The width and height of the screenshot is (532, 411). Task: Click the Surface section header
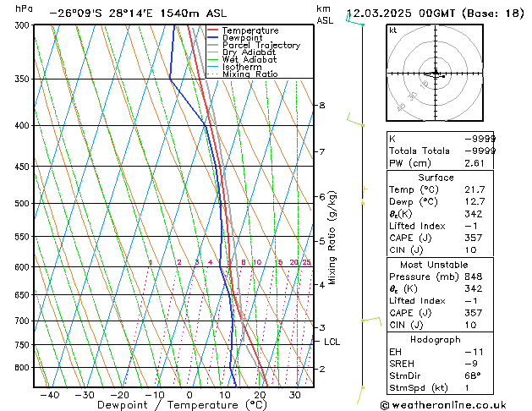(436, 178)
